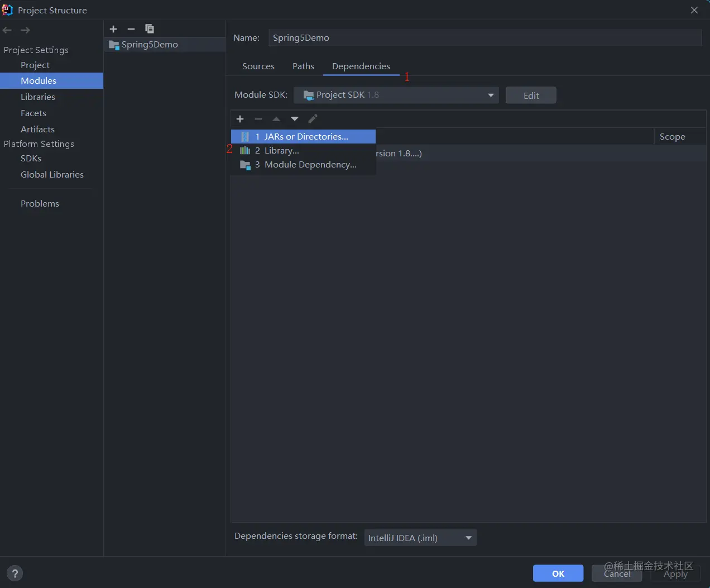Add a new module with plus icon
Screen dimensions: 710x588
113,29
